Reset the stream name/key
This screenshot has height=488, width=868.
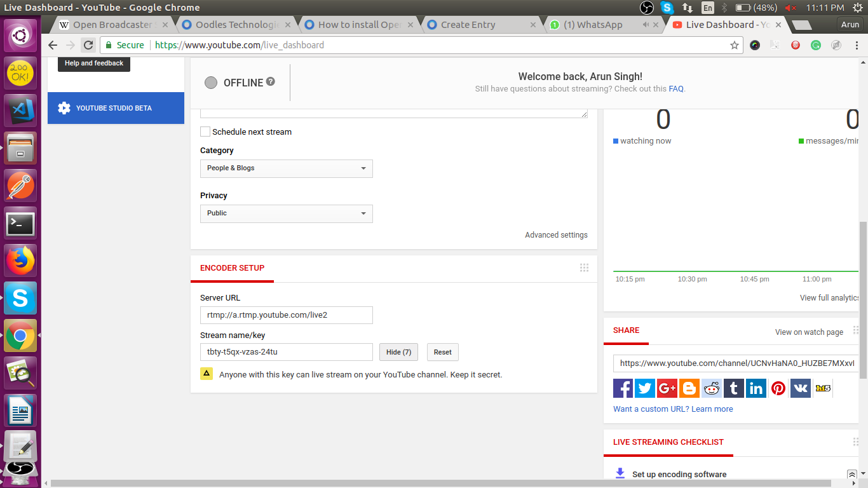(443, 352)
